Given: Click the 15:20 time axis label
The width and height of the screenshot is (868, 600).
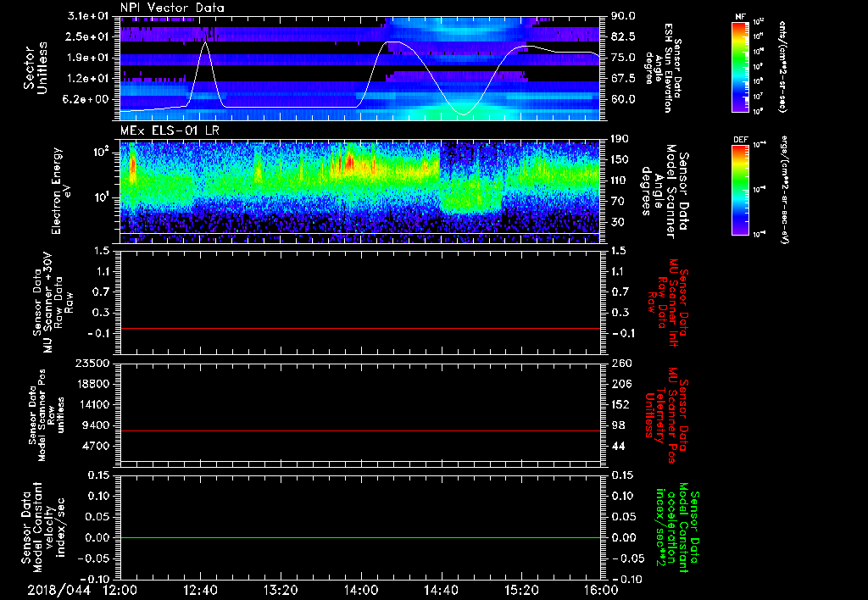Looking at the screenshot, I should [x=520, y=590].
